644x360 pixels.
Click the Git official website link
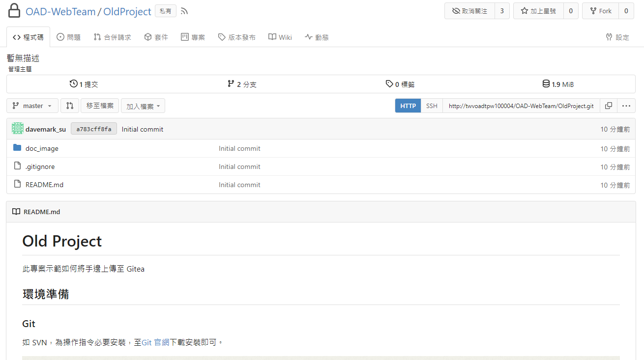coord(155,342)
